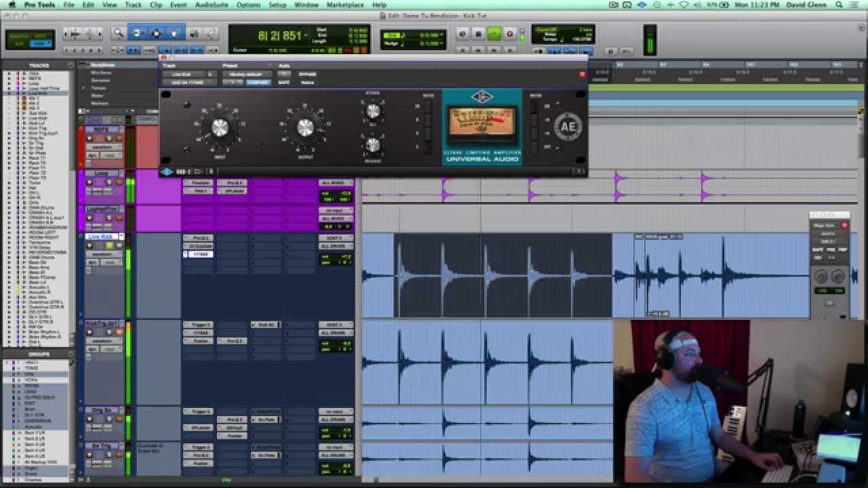Viewport: 868px width, 488px height.
Task: Open the Setup menu
Action: [x=277, y=5]
